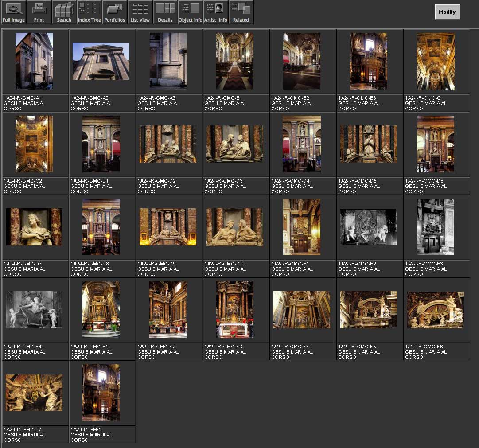Select thumbnail 1A2-I-R-GMC-F5
Screen dimensions: 479x448
tap(369, 310)
